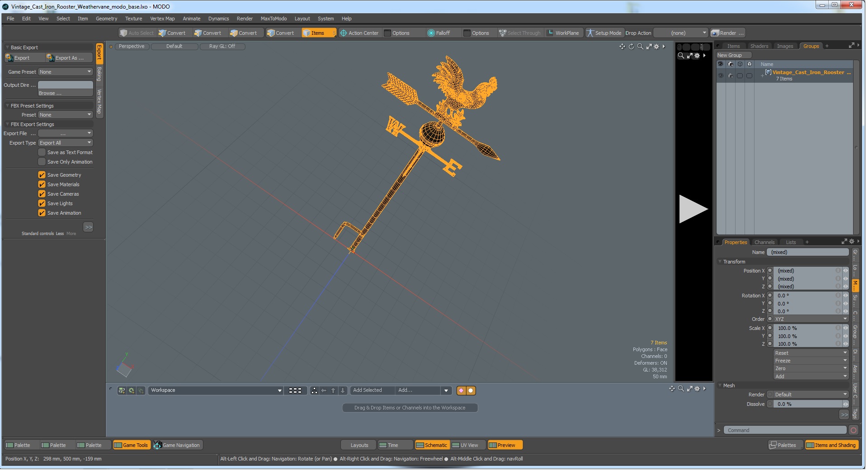Activate the Falloff tool
The width and height of the screenshot is (868, 470).
click(x=439, y=33)
